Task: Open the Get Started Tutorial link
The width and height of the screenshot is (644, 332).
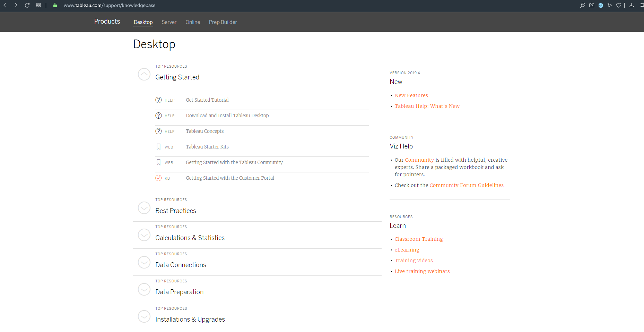Action: click(207, 100)
